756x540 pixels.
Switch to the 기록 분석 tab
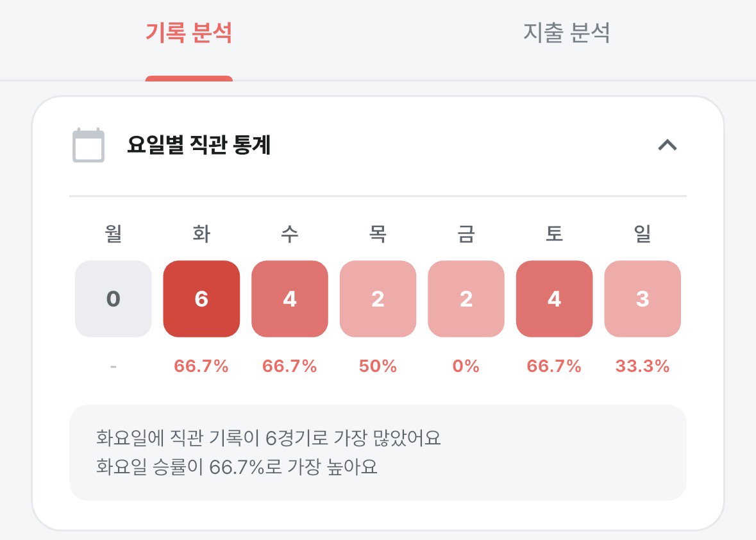coord(189,33)
